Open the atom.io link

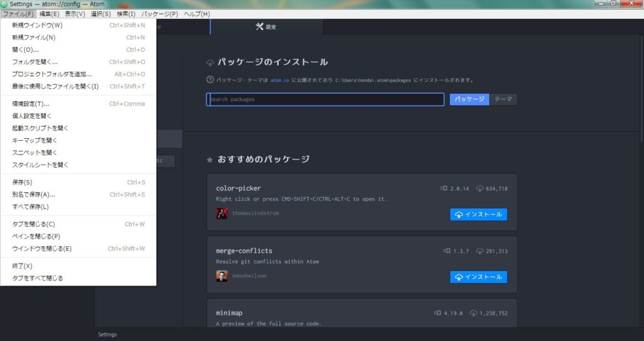280,80
